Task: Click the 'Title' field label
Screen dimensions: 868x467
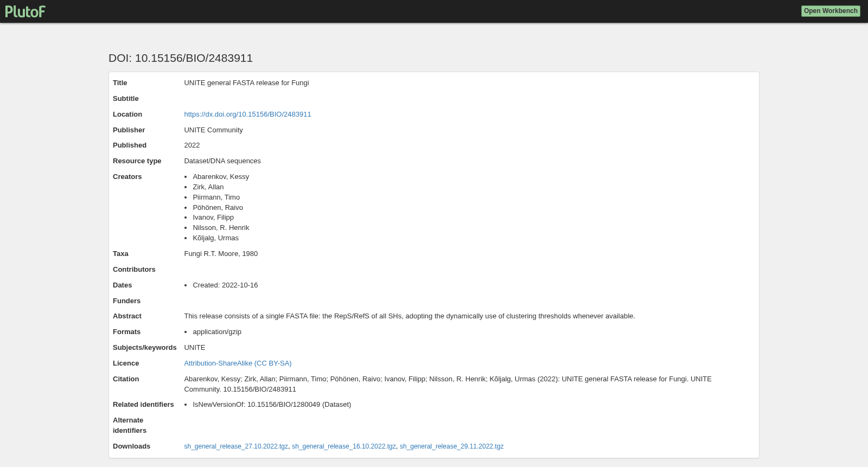Action: 120,83
